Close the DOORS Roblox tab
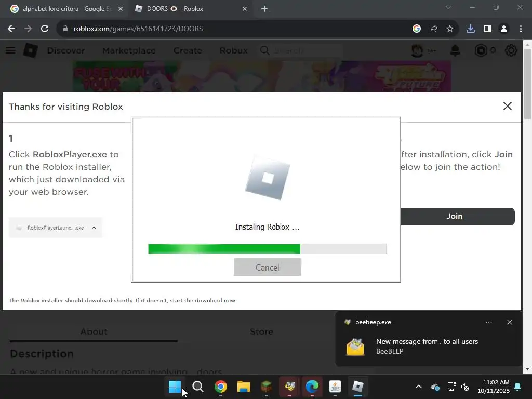Screen dimensions: 532x399 pyautogui.click(x=245, y=9)
